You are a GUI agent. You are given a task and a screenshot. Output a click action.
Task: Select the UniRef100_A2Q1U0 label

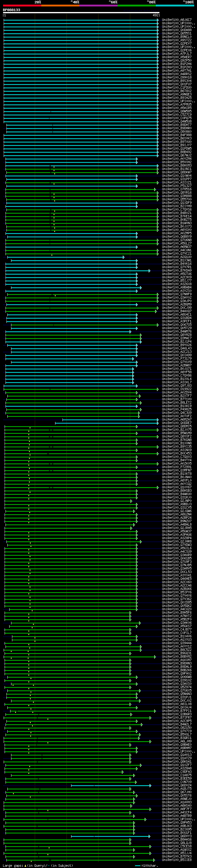(x=177, y=257)
